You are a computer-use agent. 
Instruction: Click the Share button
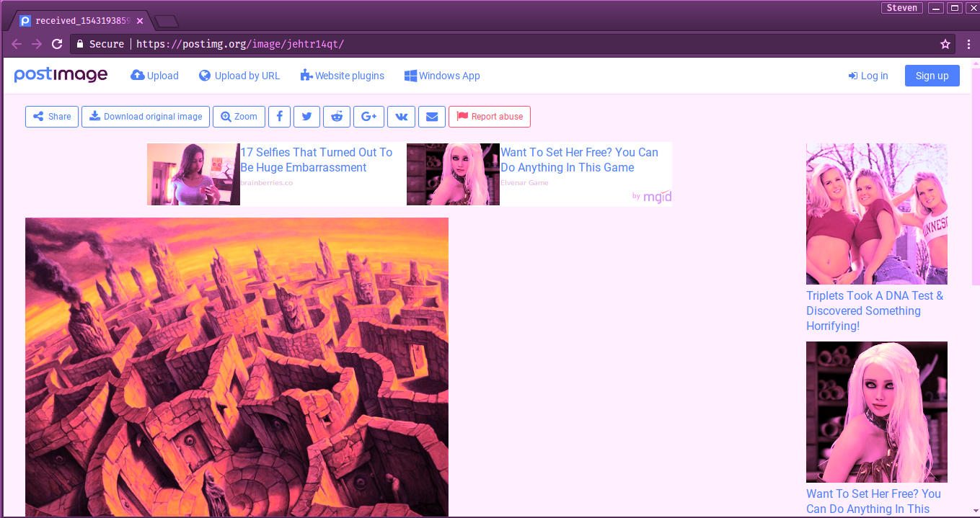pos(52,117)
